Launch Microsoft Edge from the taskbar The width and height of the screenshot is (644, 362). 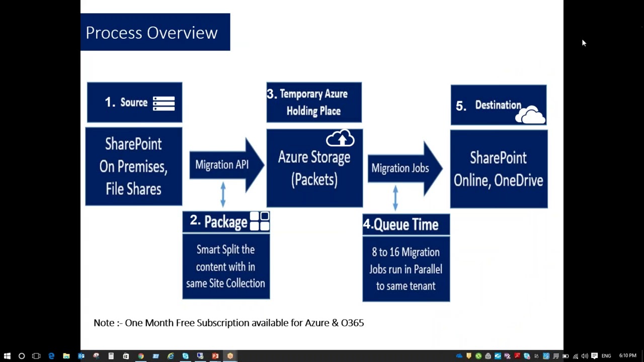tap(51, 356)
